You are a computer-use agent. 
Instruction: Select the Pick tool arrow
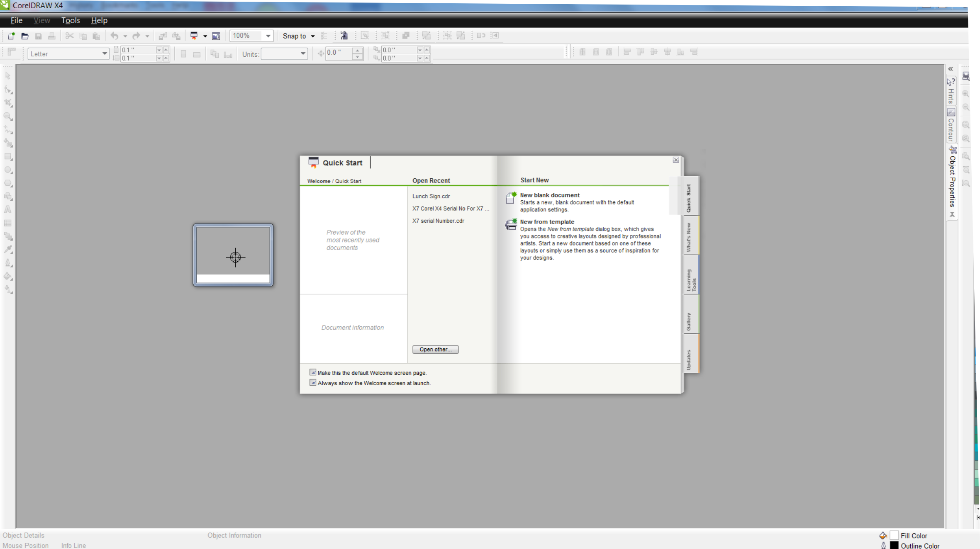tap(8, 76)
